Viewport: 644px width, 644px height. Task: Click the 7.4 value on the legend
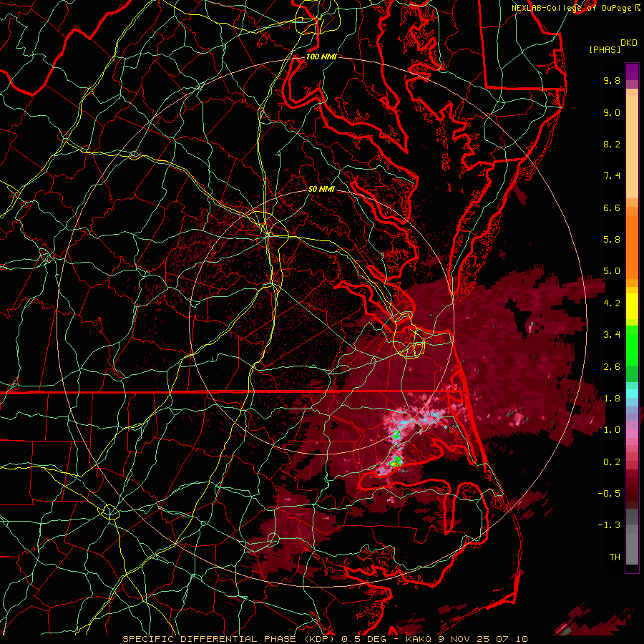(x=612, y=176)
